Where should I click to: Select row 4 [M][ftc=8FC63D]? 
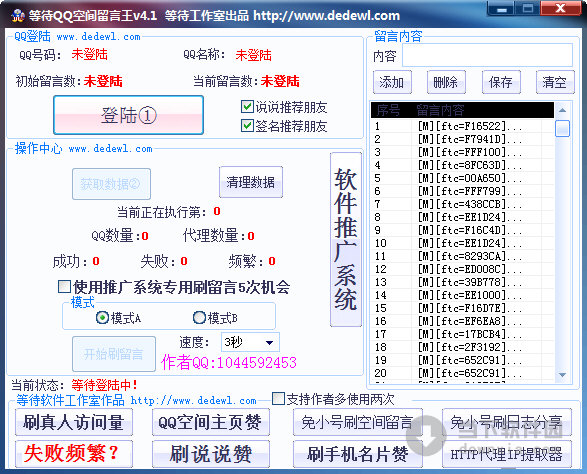[462, 165]
